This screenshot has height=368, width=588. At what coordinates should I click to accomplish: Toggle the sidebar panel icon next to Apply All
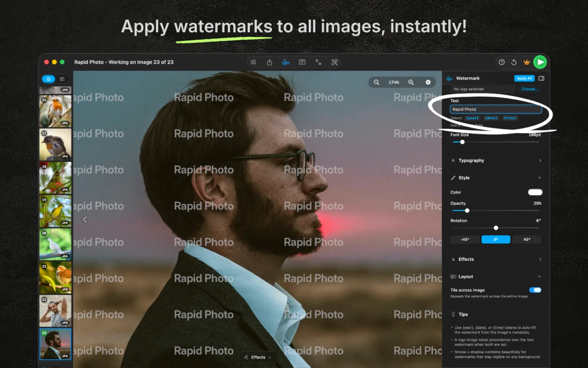pos(541,78)
